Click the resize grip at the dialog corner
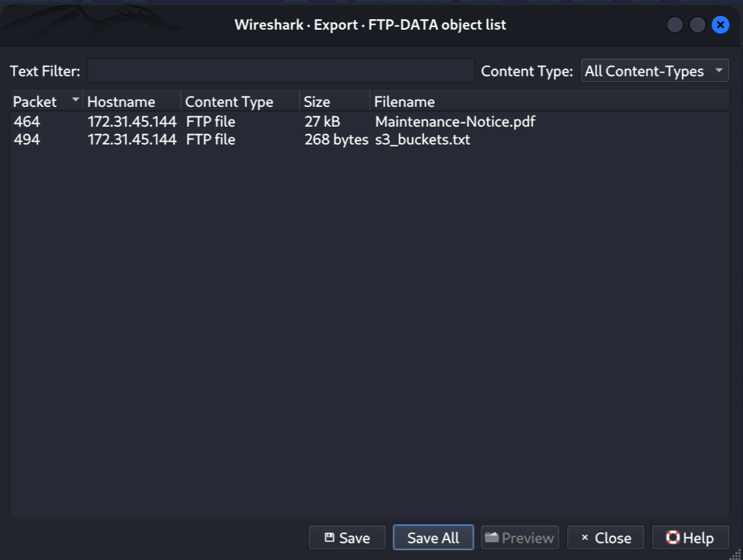Viewport: 743px width, 560px height. point(736,554)
